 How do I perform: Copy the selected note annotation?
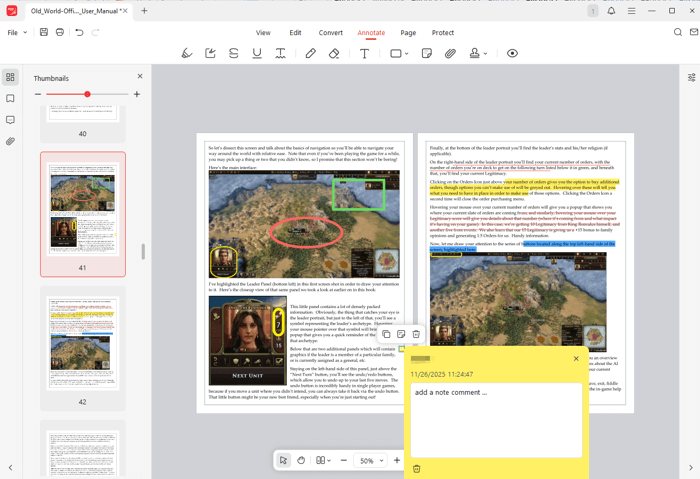pyautogui.click(x=387, y=334)
